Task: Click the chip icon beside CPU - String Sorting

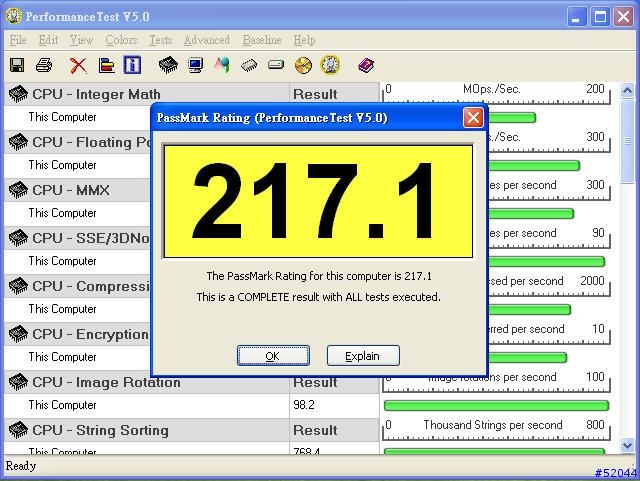Action: click(18, 430)
